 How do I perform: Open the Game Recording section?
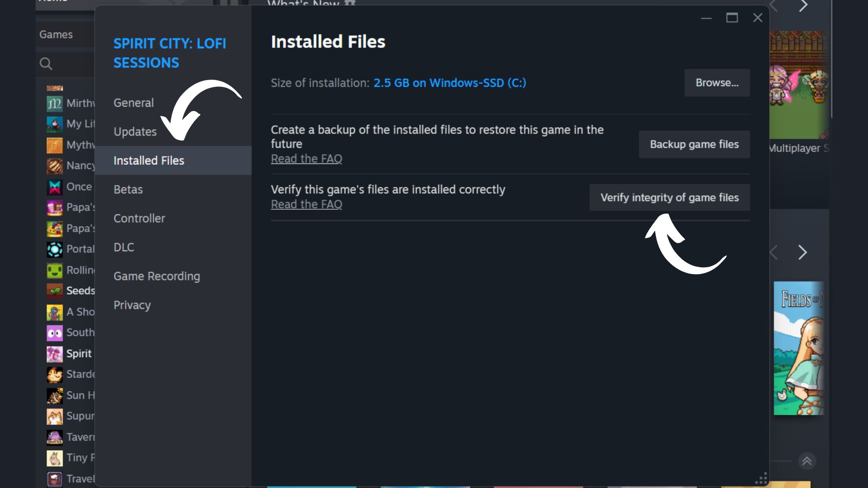pyautogui.click(x=157, y=276)
